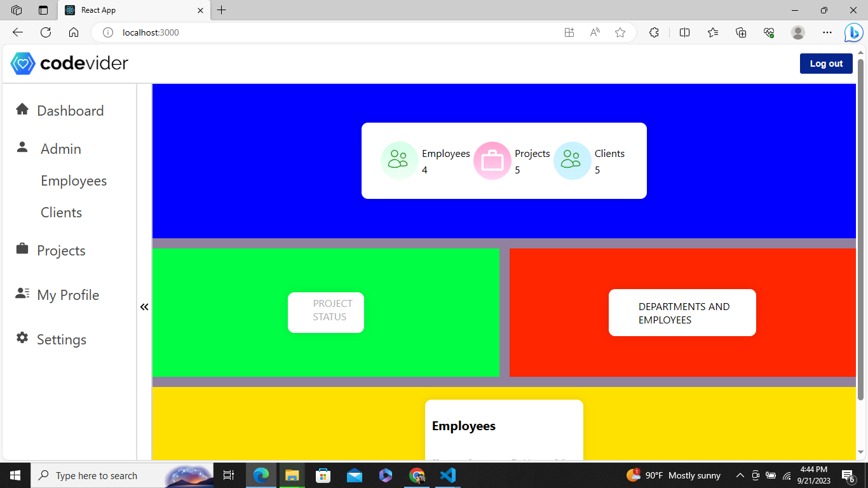Click the Log out button
Image resolution: width=868 pixels, height=488 pixels.
(x=825, y=64)
